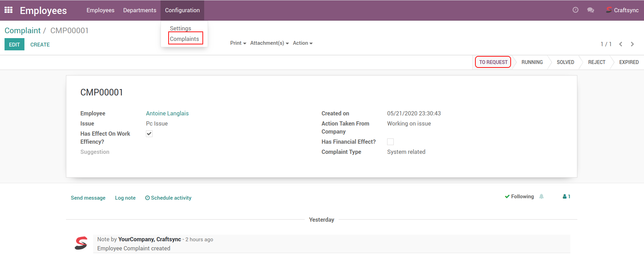Toggle the Following subscription status
This screenshot has width=644, height=264.
click(519, 197)
